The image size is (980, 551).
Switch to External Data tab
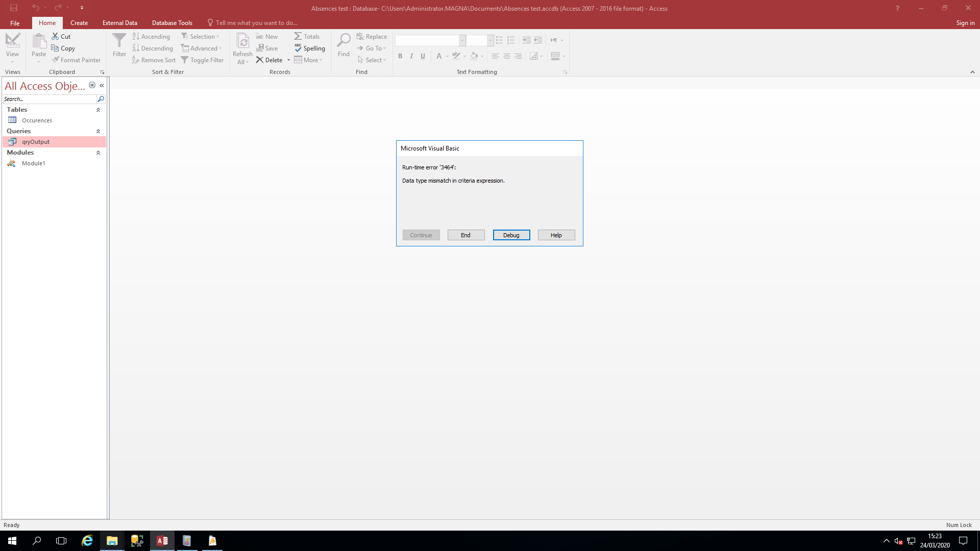coord(120,23)
